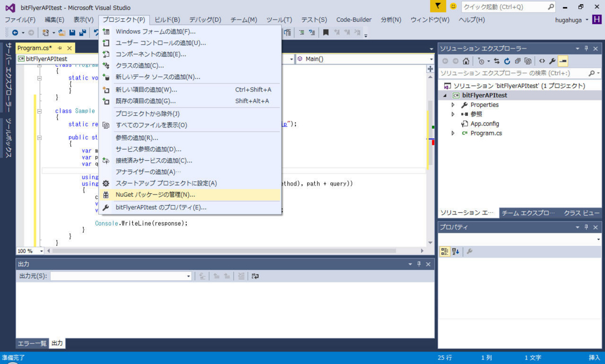Click Sync with Active Document icon
605x364 pixels.
click(x=496, y=61)
